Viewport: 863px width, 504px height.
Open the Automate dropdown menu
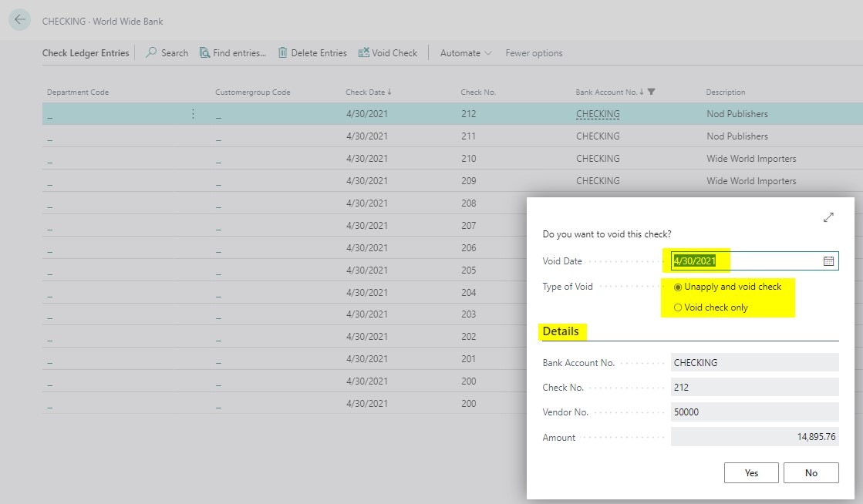click(465, 52)
